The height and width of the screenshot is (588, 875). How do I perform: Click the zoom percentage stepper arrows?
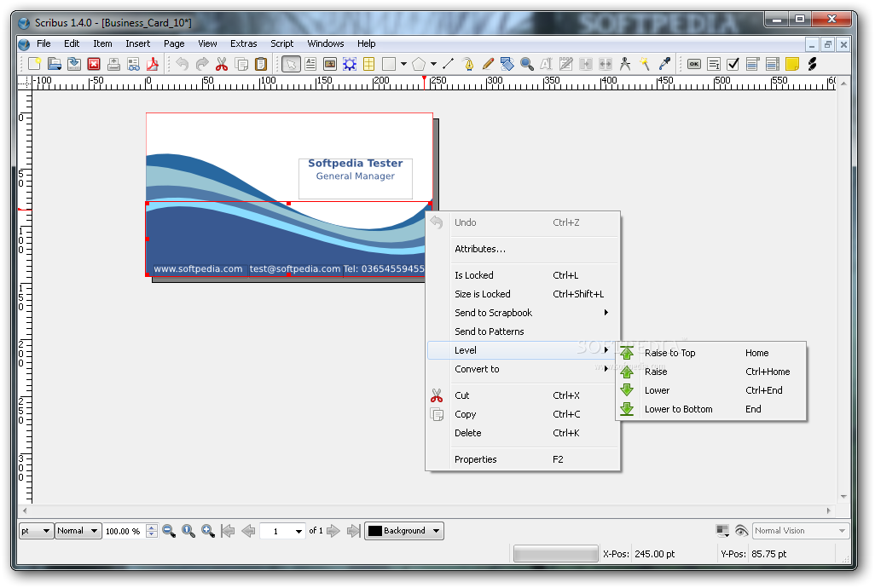coord(152,531)
